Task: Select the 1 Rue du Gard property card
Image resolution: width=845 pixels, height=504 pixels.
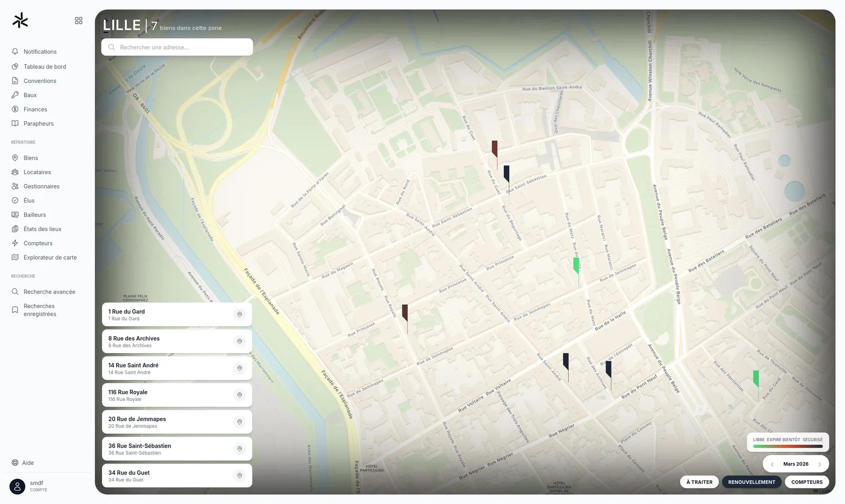Action: coord(177,315)
